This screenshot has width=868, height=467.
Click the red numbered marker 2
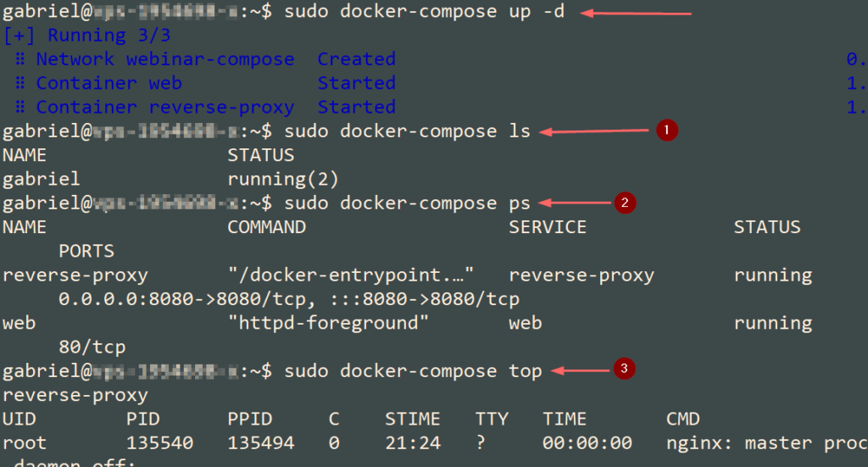(625, 202)
